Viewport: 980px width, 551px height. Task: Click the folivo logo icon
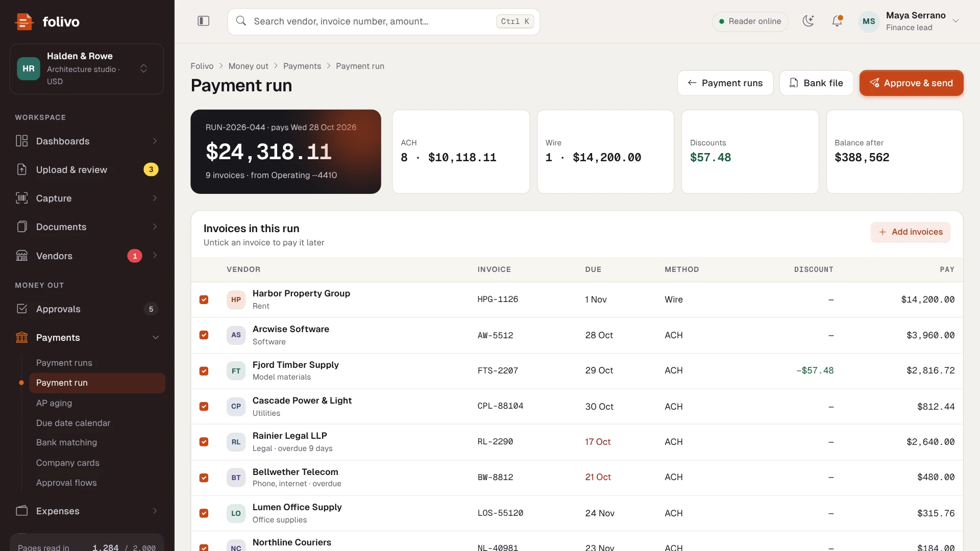pos(24,21)
